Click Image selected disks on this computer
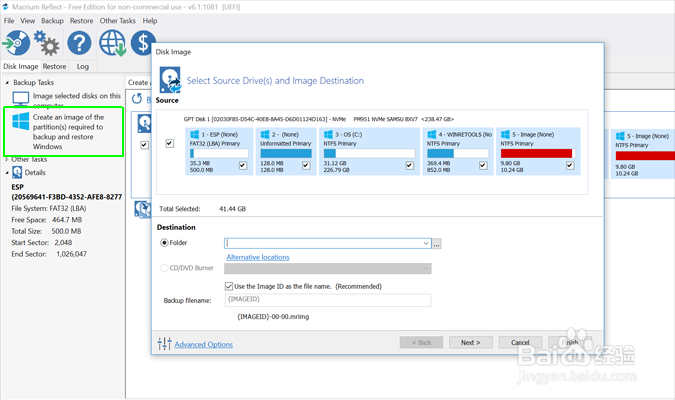Screen dimensions: 675x400 [x=76, y=99]
